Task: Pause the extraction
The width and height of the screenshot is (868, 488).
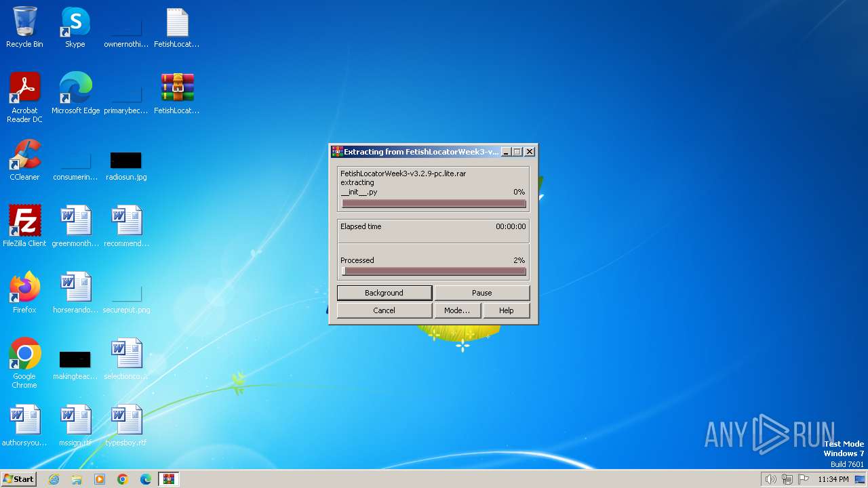Action: (481, 293)
